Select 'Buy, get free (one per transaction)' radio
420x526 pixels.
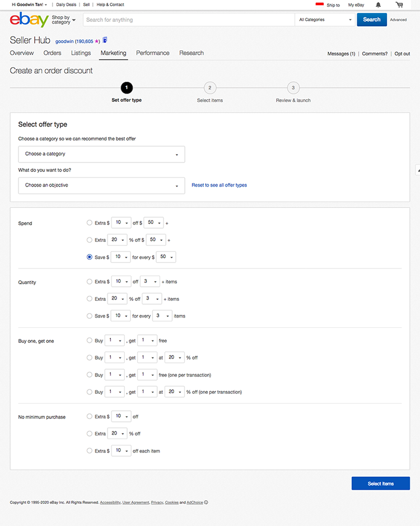click(x=89, y=375)
